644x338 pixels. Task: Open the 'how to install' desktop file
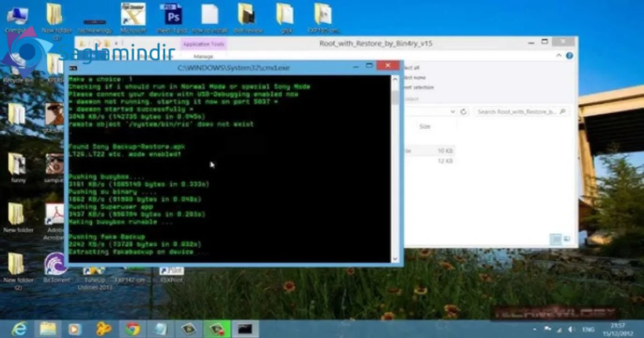(210, 19)
